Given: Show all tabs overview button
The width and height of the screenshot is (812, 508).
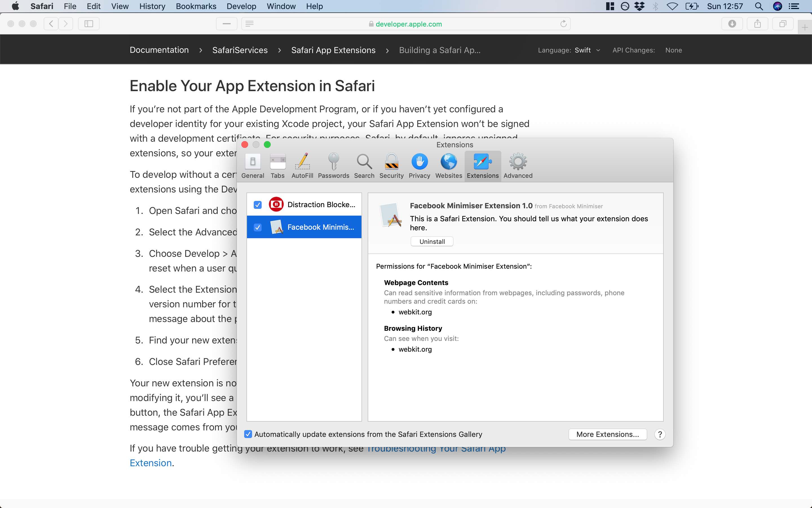Looking at the screenshot, I should (783, 24).
